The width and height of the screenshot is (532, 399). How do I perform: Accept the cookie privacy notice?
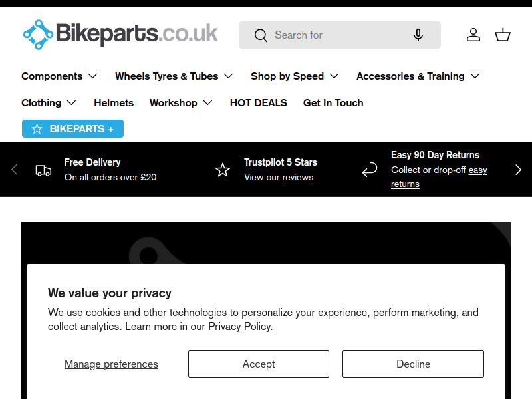(259, 364)
